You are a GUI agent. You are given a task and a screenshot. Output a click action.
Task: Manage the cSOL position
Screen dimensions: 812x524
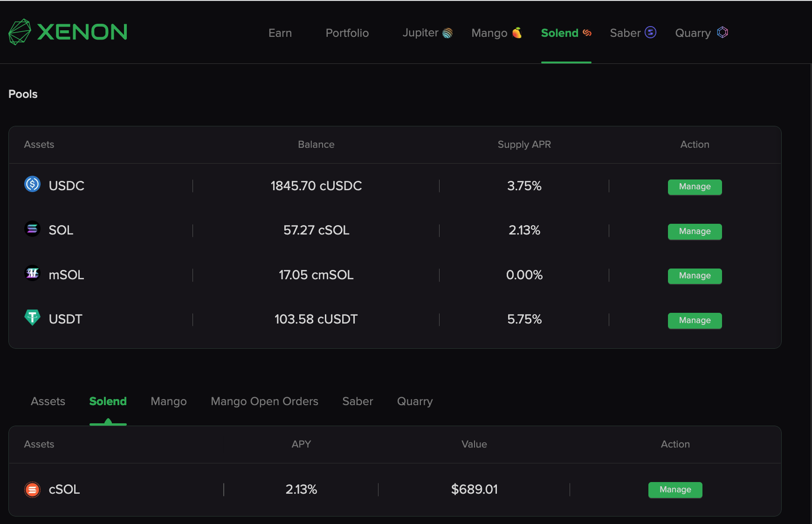pyautogui.click(x=675, y=490)
